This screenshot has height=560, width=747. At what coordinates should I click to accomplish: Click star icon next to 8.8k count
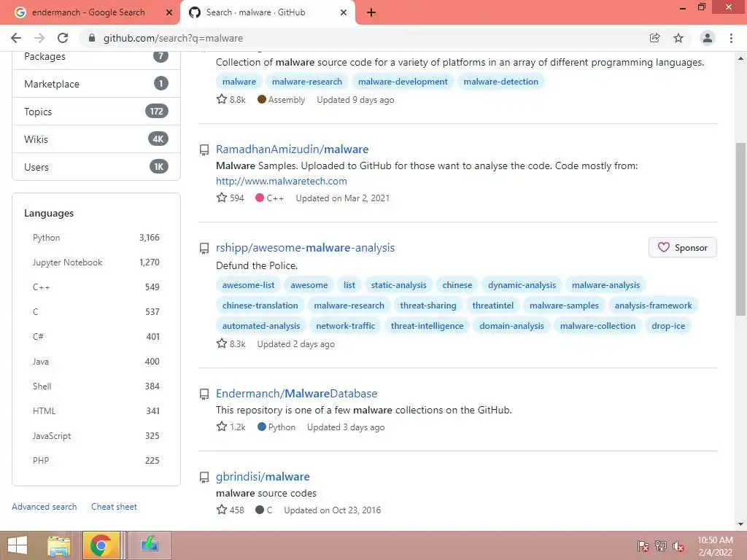(x=222, y=99)
